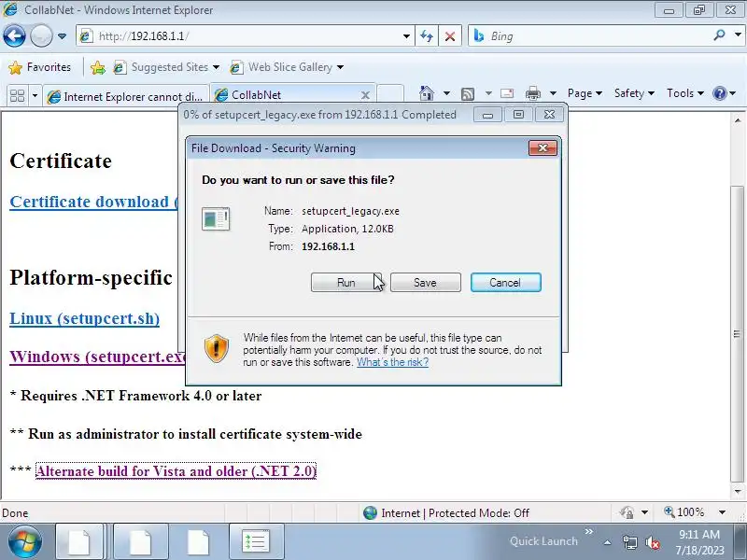Click the Bing search box
This screenshot has width=747, height=560.
(588, 36)
